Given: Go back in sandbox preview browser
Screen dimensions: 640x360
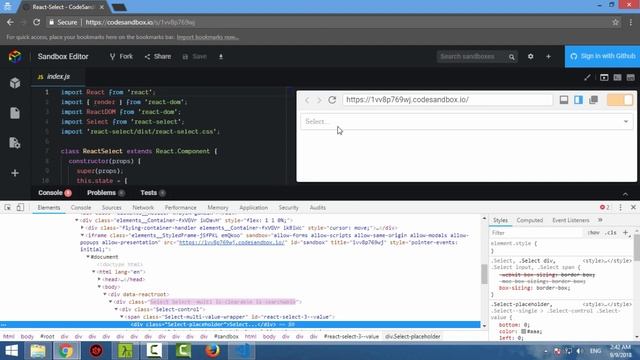Looking at the screenshot, I should tap(307, 100).
